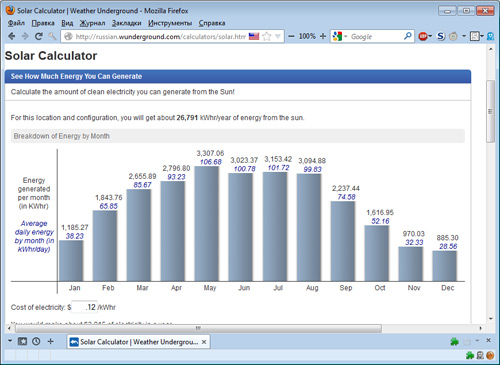Click the bookmarks panel icon in the tab bar
500x365 pixels.
tap(22, 341)
